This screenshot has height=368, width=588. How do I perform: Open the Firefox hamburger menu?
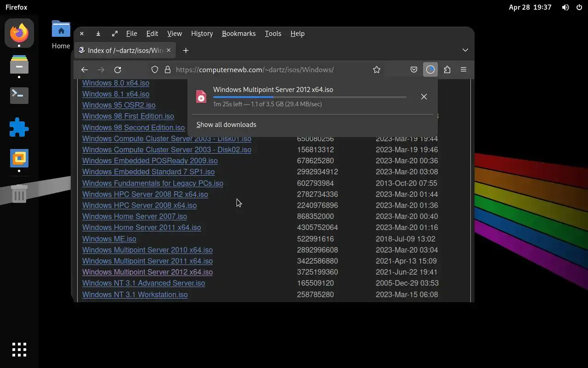coord(464,69)
